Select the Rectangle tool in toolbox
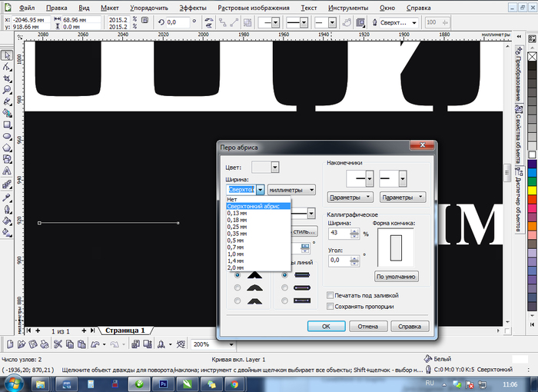This screenshot has width=538, height=392. click(7, 124)
